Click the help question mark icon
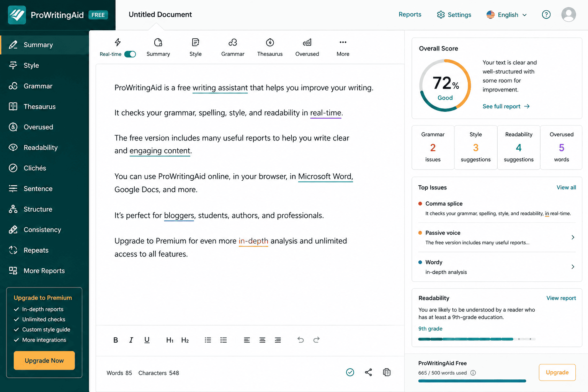Image resolution: width=588 pixels, height=392 pixels. click(x=546, y=15)
